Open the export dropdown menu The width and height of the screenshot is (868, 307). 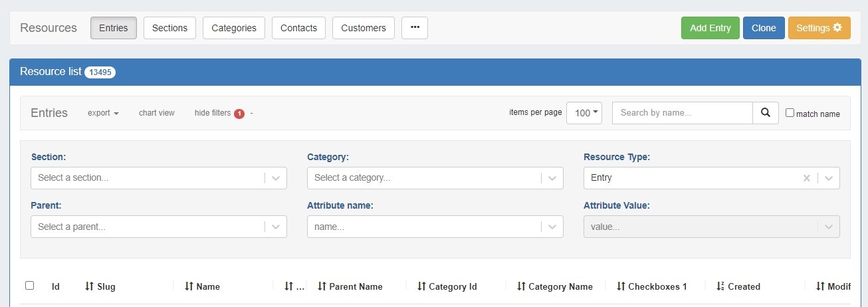(x=103, y=113)
